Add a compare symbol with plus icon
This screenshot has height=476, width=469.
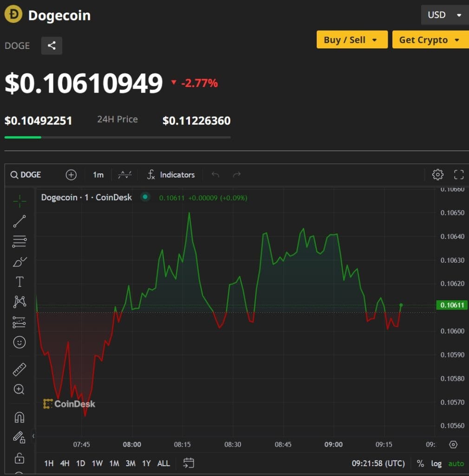pyautogui.click(x=71, y=175)
